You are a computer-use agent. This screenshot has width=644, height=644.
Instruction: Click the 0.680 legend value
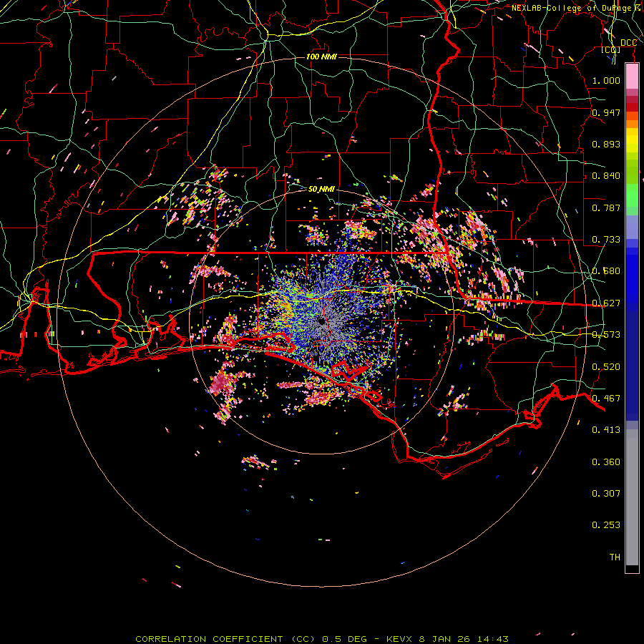pos(606,271)
